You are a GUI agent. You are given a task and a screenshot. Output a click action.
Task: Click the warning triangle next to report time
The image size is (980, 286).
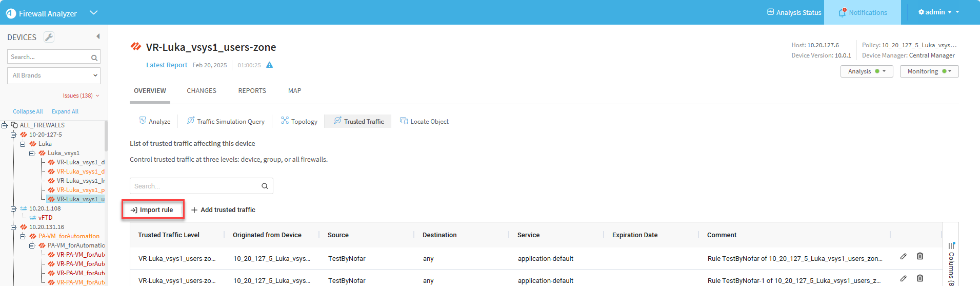click(269, 65)
